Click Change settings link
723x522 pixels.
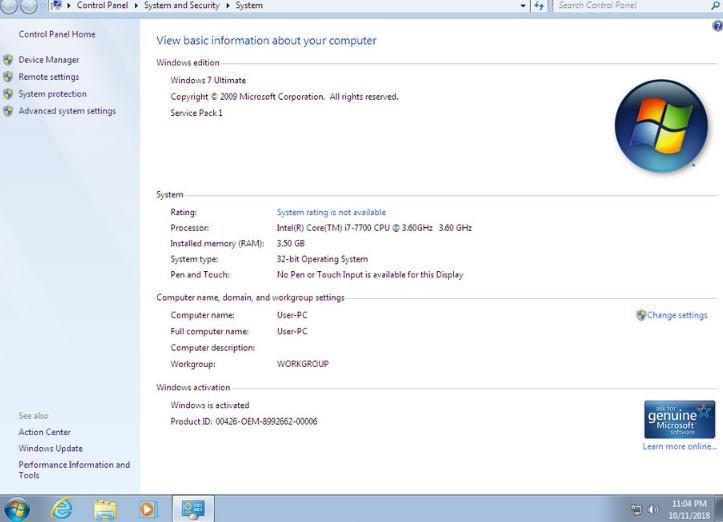677,315
